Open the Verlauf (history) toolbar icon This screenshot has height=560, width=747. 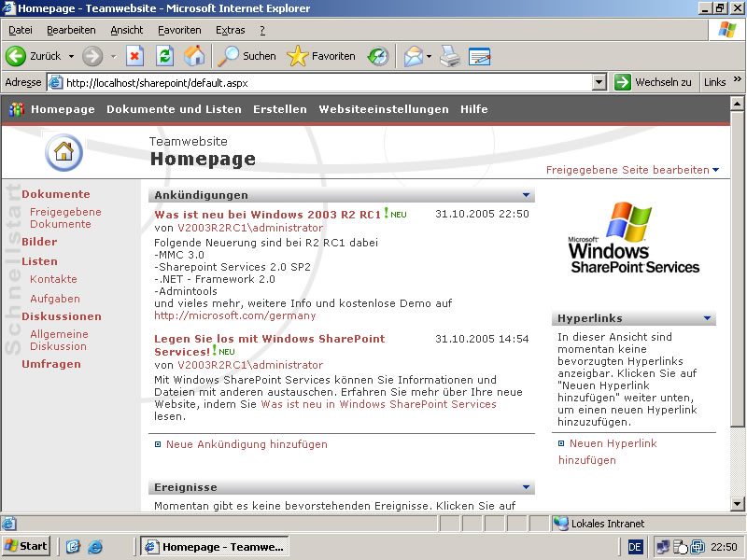[377, 56]
